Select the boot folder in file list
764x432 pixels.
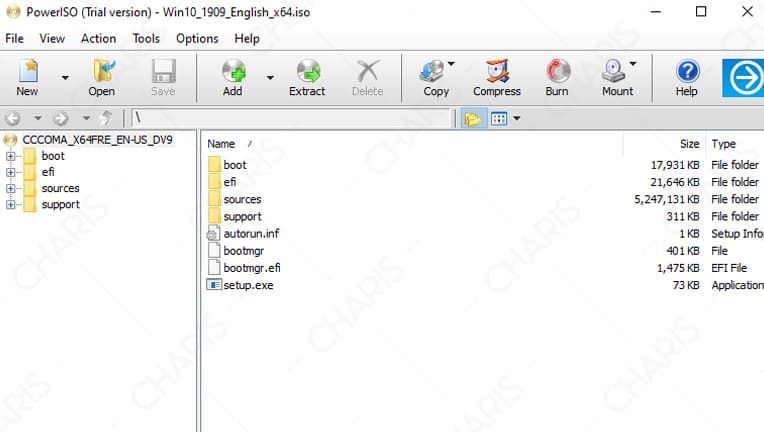click(x=235, y=165)
